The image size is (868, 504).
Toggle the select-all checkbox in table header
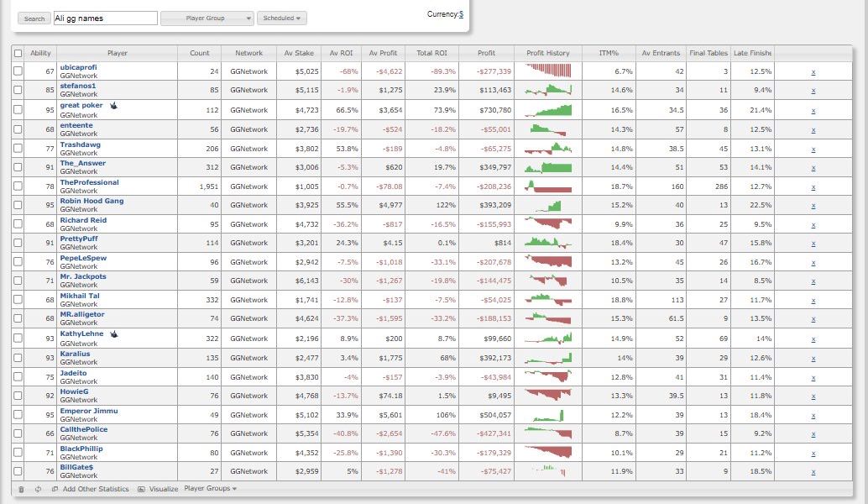[x=18, y=53]
